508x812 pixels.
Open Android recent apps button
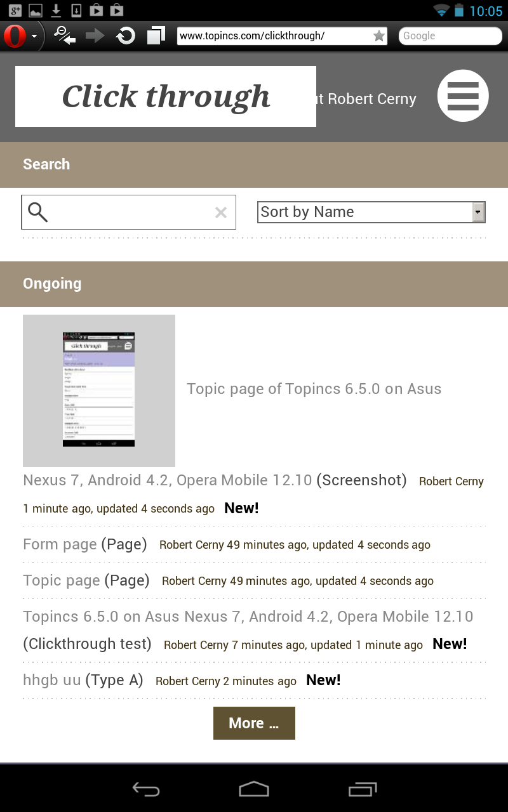click(363, 789)
